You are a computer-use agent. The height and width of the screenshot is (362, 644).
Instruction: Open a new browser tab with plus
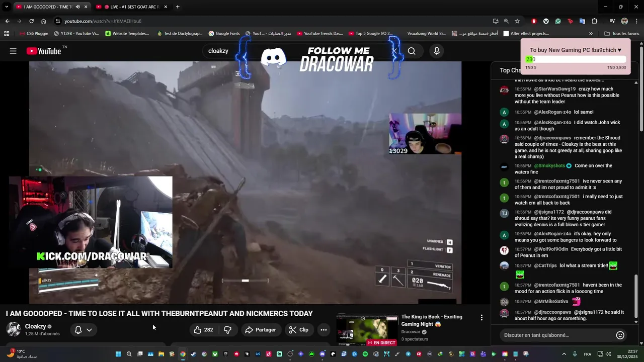(x=178, y=7)
